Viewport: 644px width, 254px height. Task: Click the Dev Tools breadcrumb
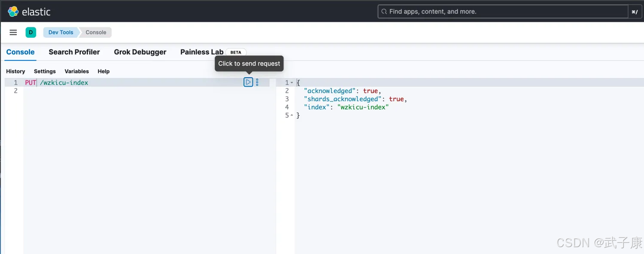coord(61,32)
